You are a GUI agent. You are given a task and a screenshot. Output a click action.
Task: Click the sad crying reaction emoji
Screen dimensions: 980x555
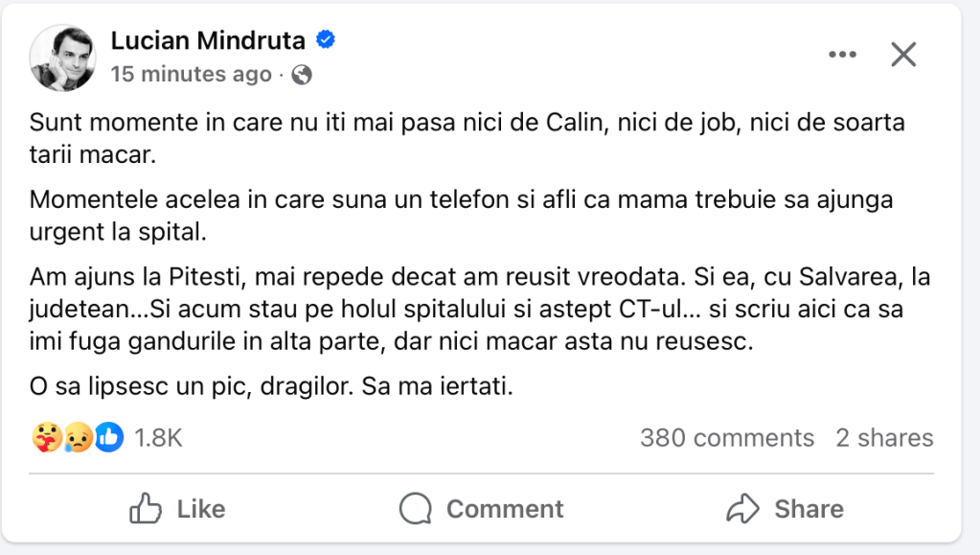77,438
